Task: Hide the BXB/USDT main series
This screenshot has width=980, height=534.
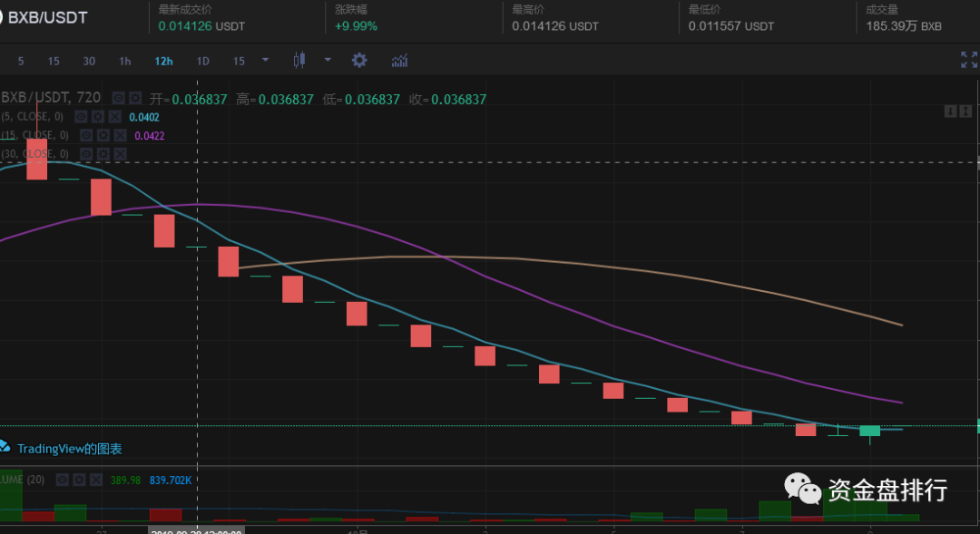Action: (118, 98)
